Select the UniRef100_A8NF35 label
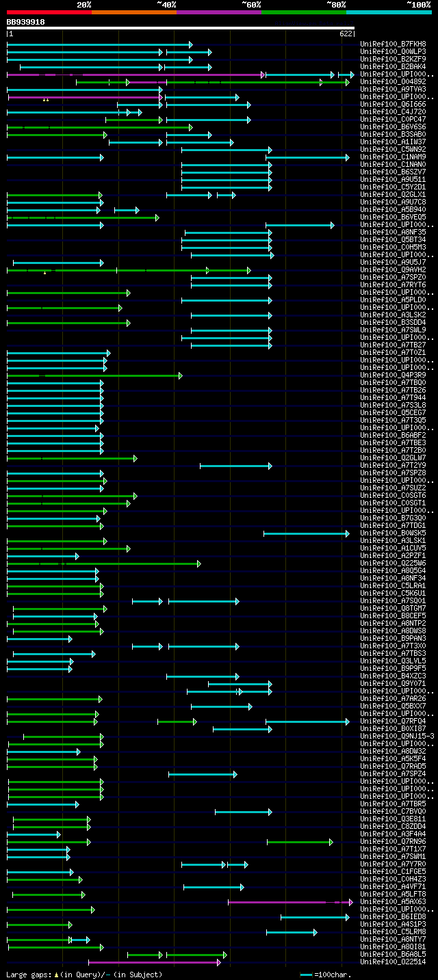Image resolution: width=438 pixels, height=980 pixels. 393,233
